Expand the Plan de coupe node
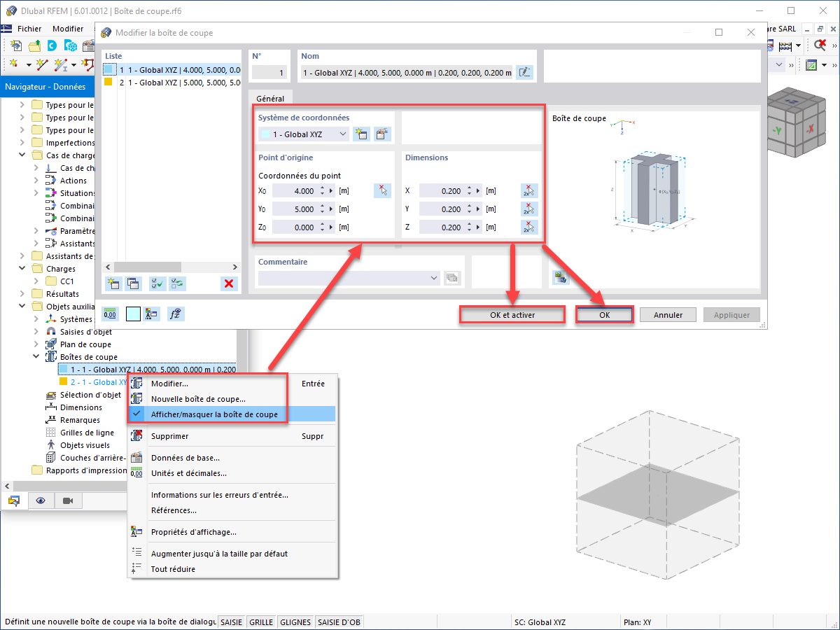 pyautogui.click(x=36, y=344)
